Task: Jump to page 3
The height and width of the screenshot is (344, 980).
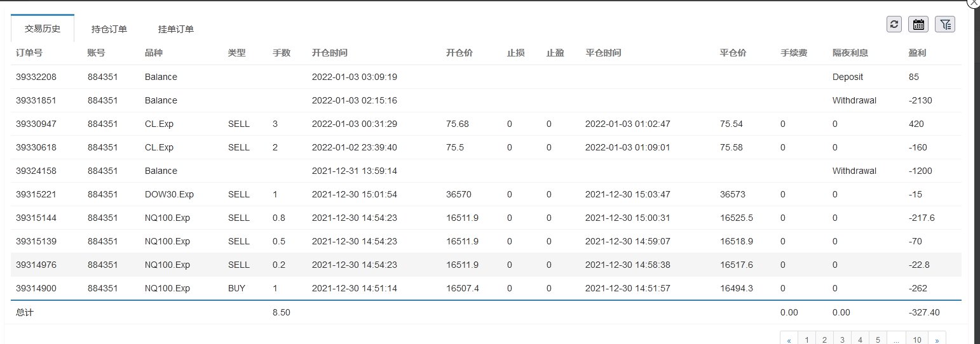Action: pyautogui.click(x=842, y=340)
